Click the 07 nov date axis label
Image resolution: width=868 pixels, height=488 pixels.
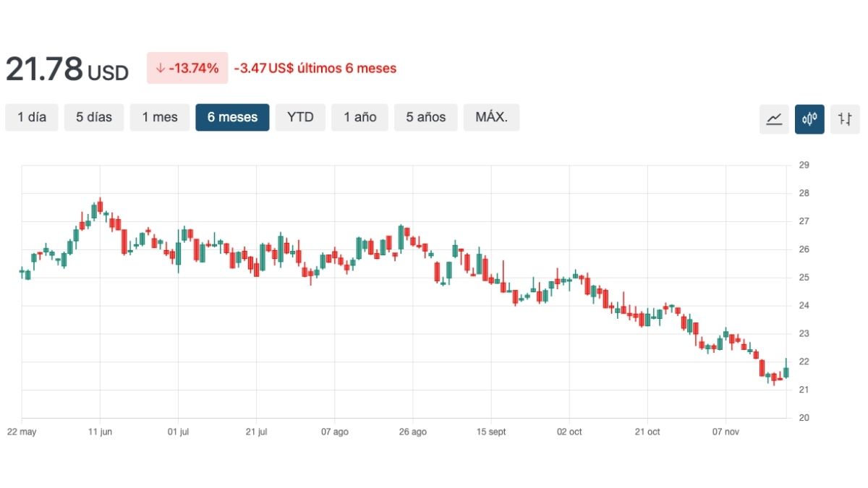726,432
